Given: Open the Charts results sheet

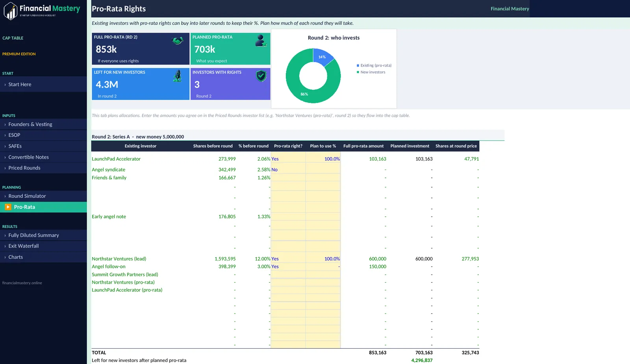Looking at the screenshot, I should [43, 257].
